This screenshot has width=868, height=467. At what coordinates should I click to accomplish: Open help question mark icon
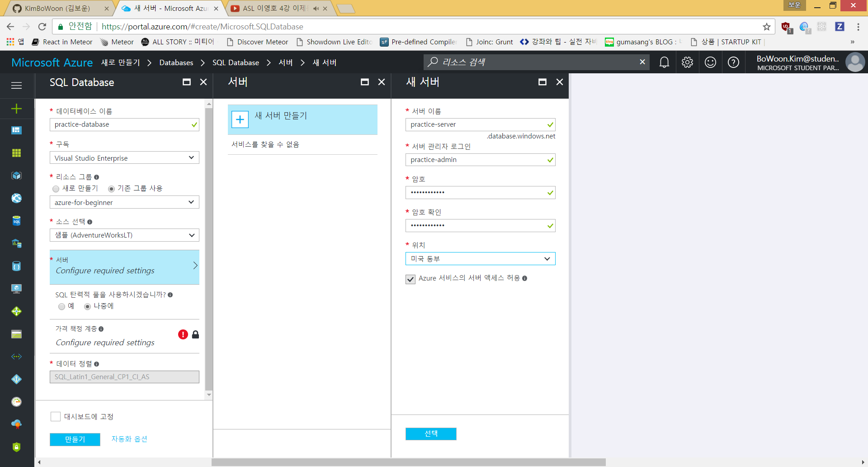click(x=733, y=62)
